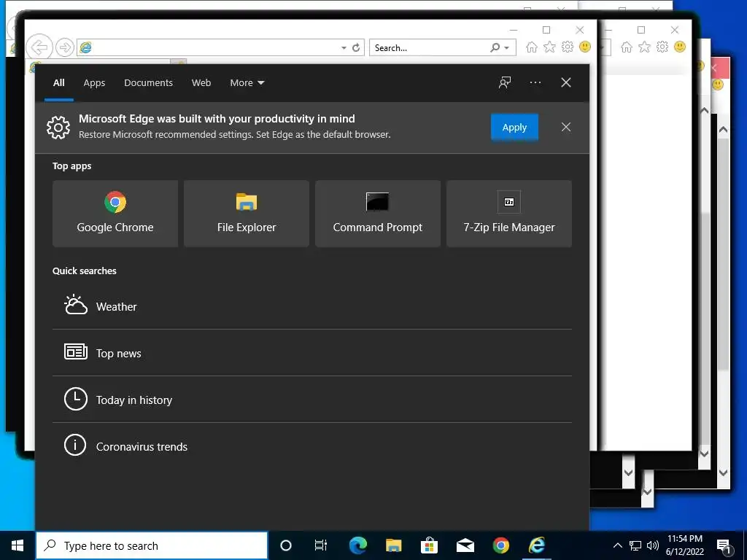Open Tools gear in second IE window
Viewport: 747px width, 560px height.
[662, 47]
